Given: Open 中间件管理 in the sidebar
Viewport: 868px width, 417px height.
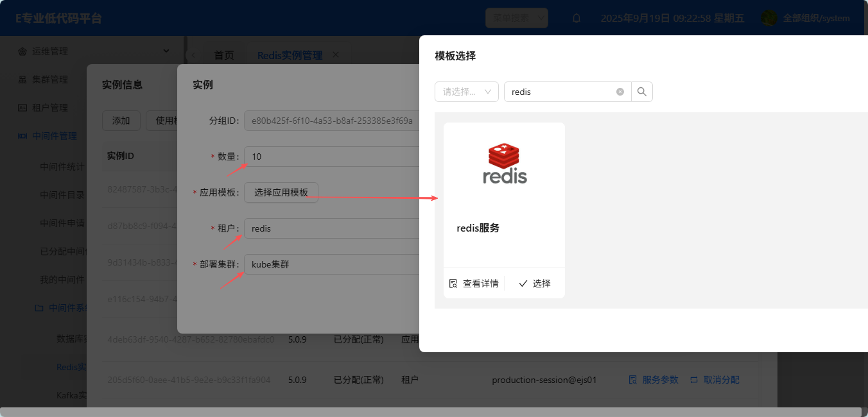Looking at the screenshot, I should (54, 136).
